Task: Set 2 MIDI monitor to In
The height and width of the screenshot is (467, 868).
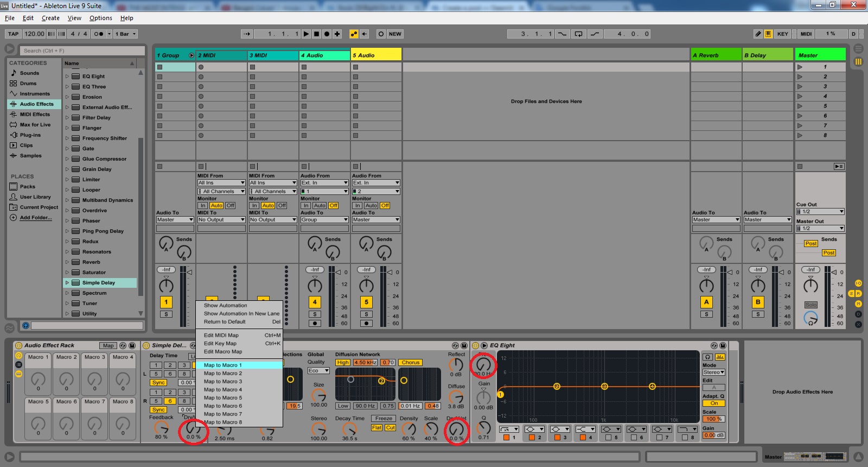Action: [203, 206]
